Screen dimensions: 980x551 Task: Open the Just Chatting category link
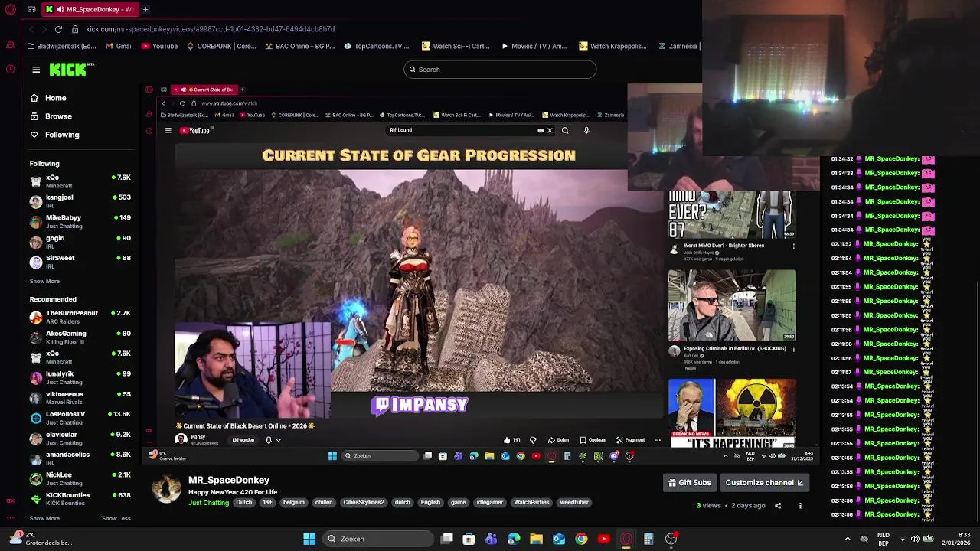click(x=208, y=503)
